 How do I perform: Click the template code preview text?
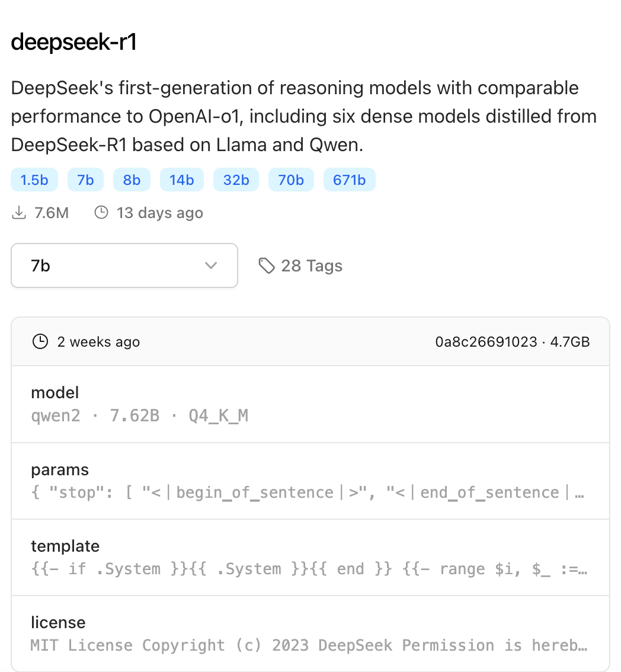tap(309, 569)
